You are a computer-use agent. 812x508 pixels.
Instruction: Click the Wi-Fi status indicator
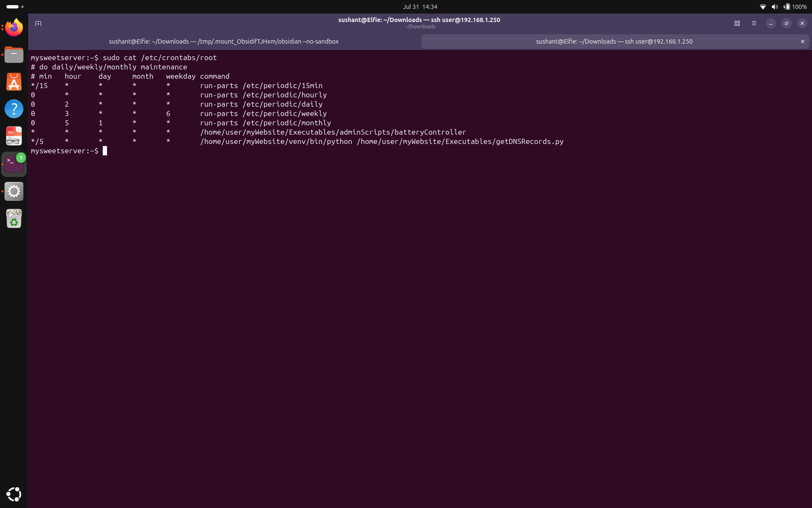pos(763,7)
